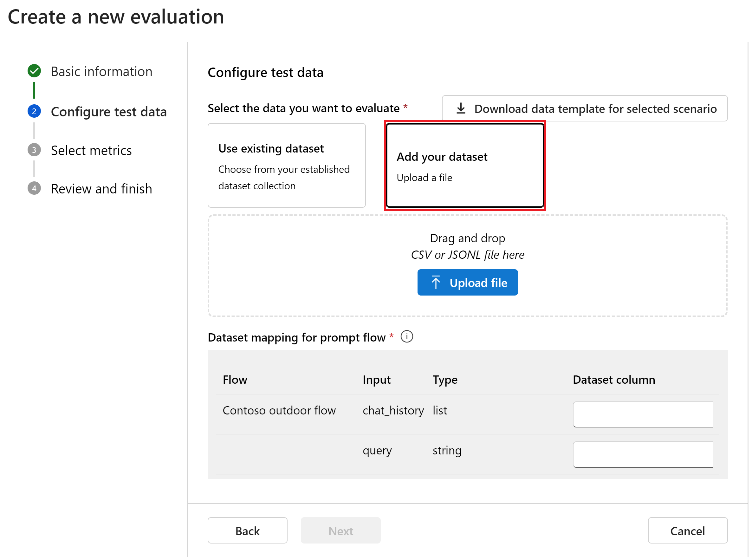Click the Create a new evaluation title
The height and width of the screenshot is (560, 752).
click(x=116, y=16)
